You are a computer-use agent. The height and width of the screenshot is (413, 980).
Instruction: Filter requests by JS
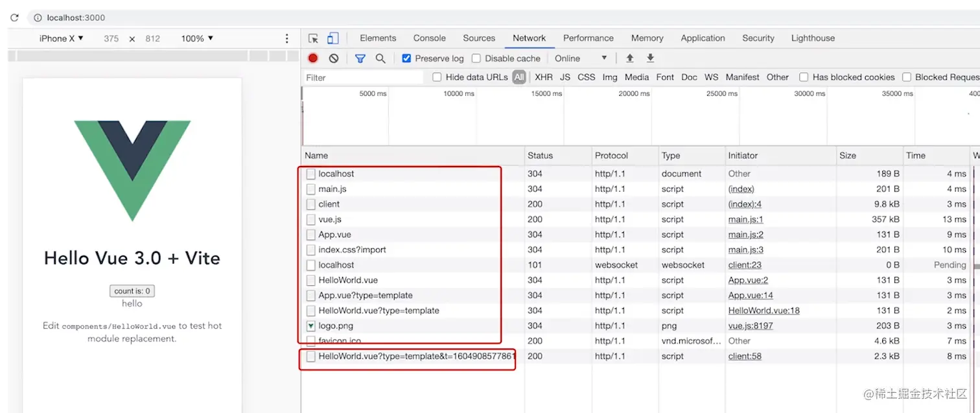point(565,77)
